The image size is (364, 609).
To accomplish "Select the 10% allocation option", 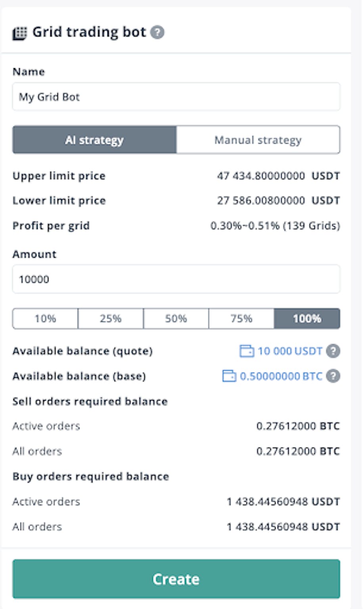I will (x=45, y=318).
